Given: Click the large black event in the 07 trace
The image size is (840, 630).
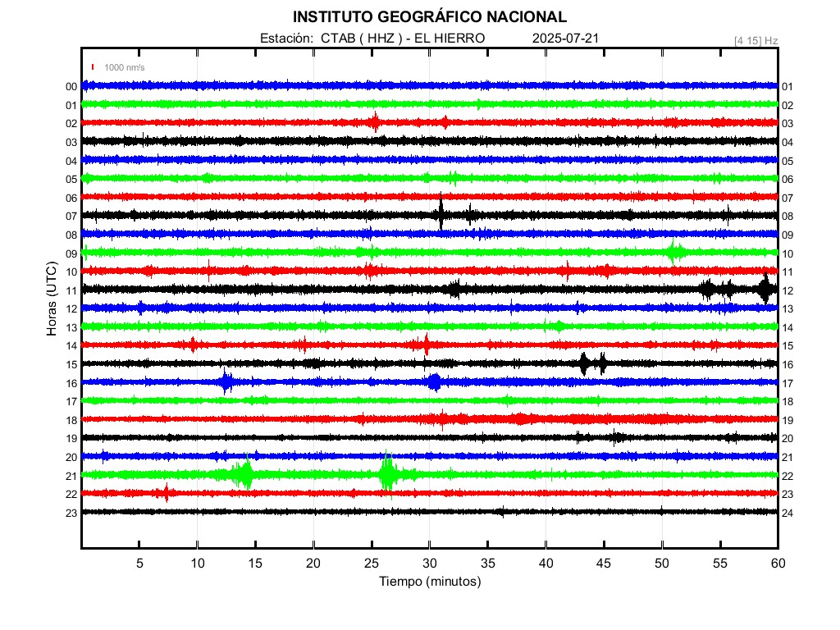Looking at the screenshot, I should 441,212.
